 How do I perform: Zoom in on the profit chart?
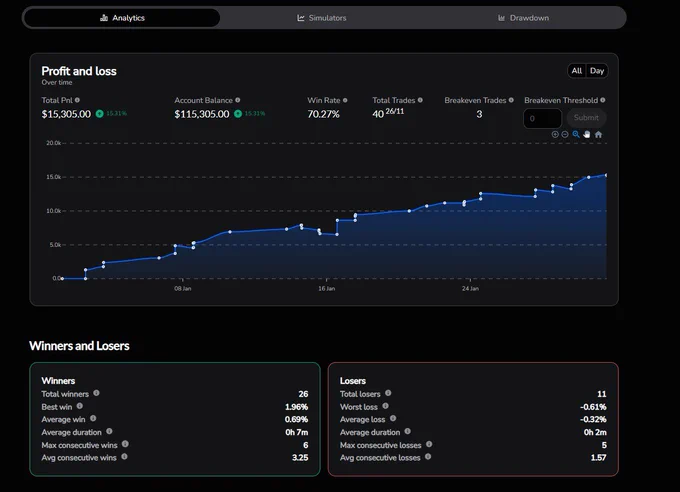tap(555, 134)
